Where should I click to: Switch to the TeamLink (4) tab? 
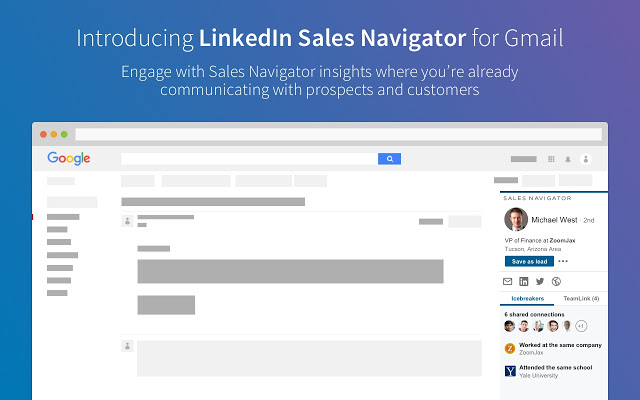coord(581,298)
